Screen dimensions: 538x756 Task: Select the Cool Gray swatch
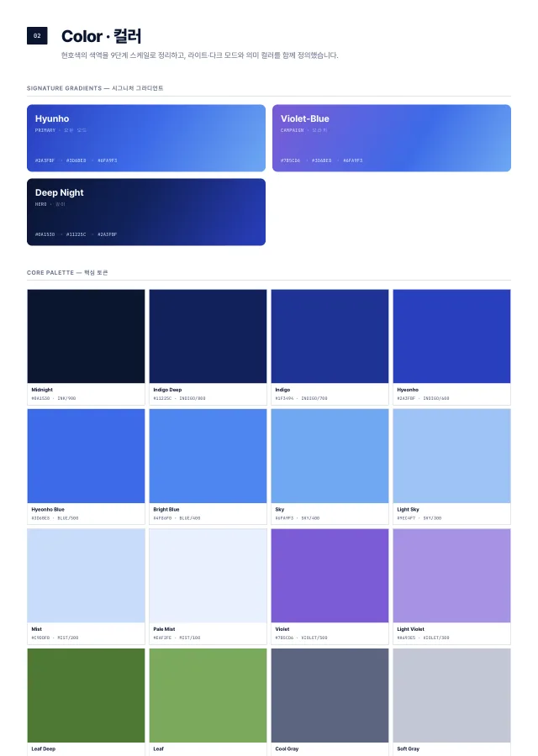coord(330,696)
